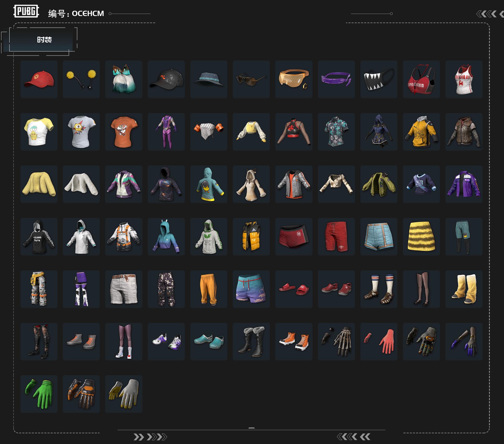Image resolution: width=504 pixels, height=444 pixels.
Task: Select the skeleton bone gloves
Action: (x=336, y=341)
